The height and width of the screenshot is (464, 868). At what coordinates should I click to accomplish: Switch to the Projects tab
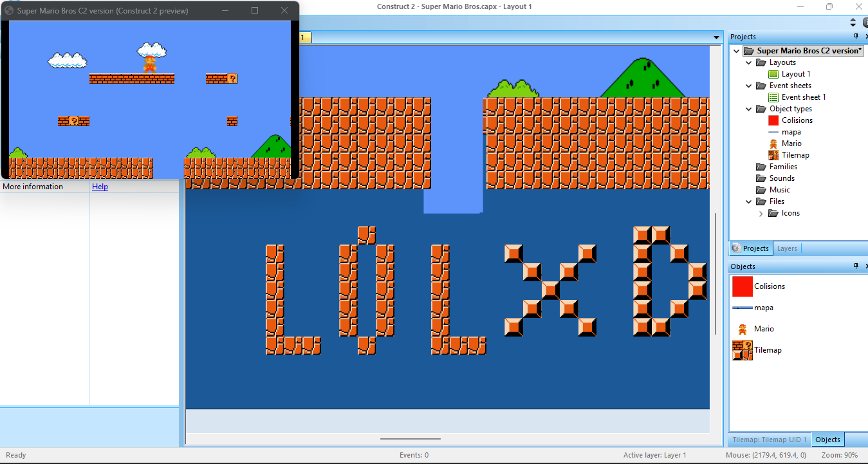point(750,248)
